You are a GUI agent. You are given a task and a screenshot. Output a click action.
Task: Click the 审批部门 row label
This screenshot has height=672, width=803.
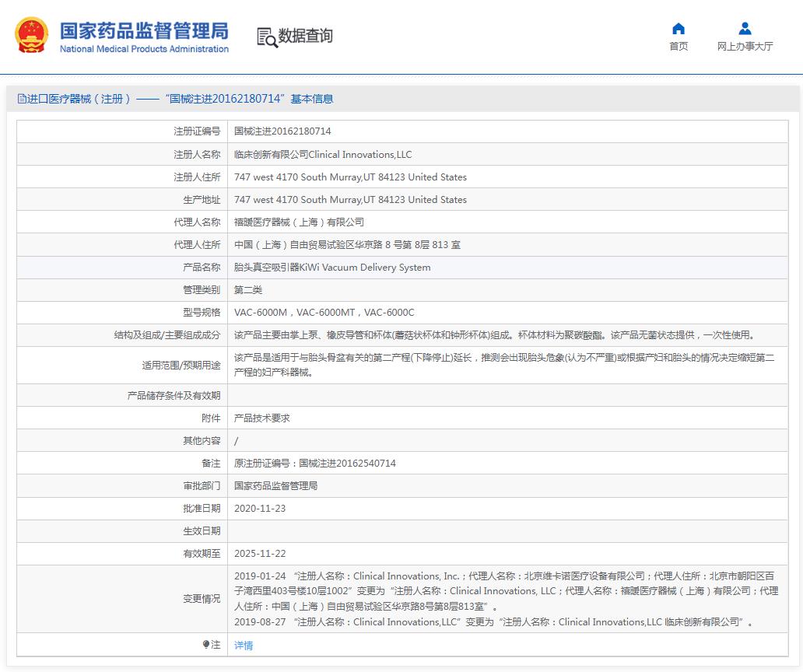(x=202, y=485)
